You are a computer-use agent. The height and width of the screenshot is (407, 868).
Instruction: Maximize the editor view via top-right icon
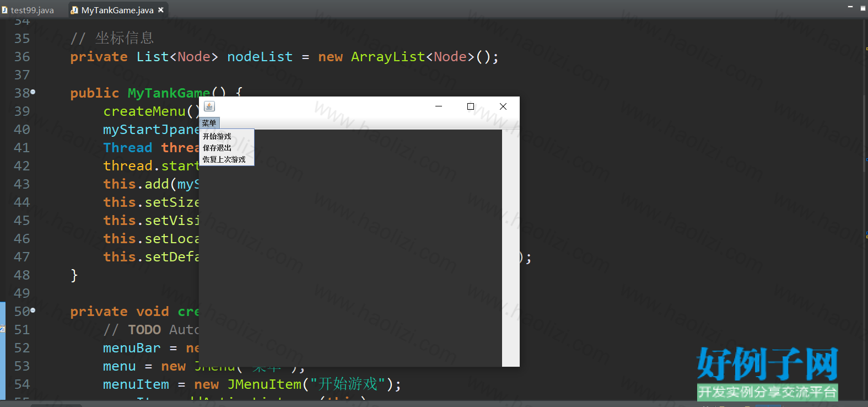point(863,7)
